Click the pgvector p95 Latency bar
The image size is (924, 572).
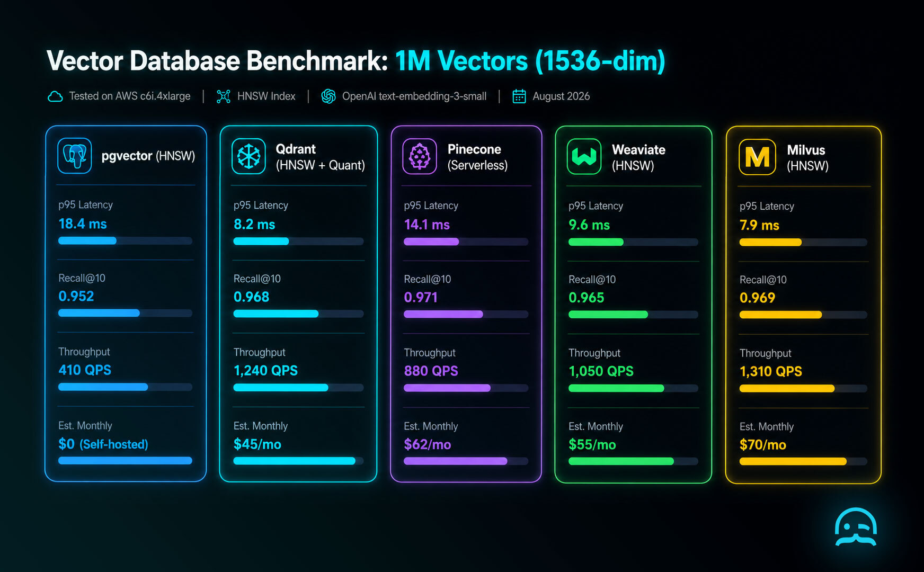click(x=125, y=241)
